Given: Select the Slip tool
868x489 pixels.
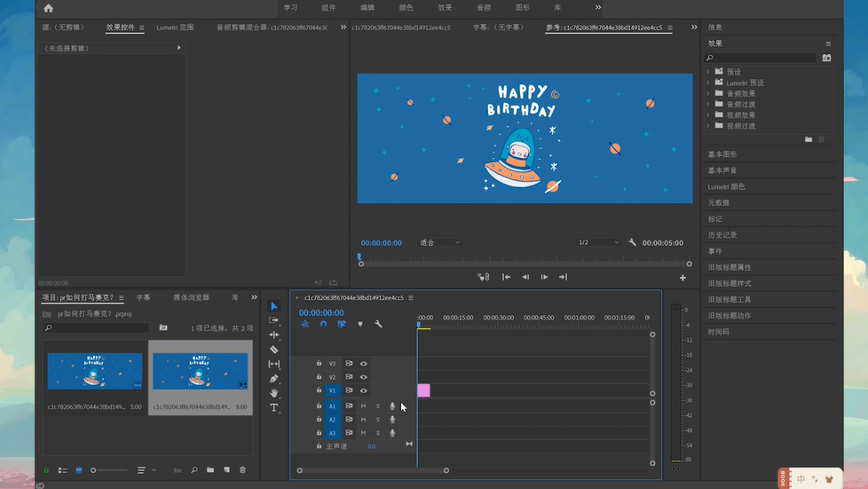Looking at the screenshot, I should (x=274, y=364).
